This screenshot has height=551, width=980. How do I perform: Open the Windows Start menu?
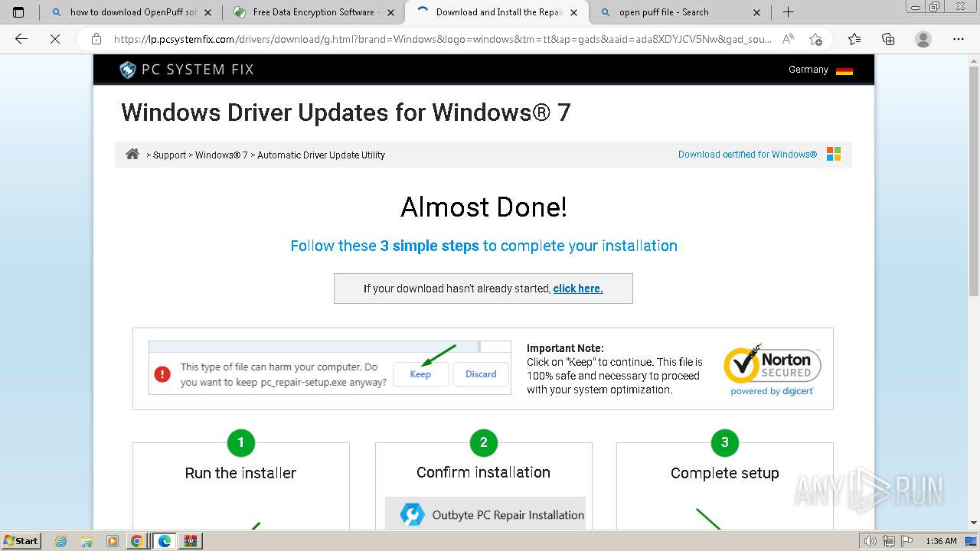tap(21, 540)
